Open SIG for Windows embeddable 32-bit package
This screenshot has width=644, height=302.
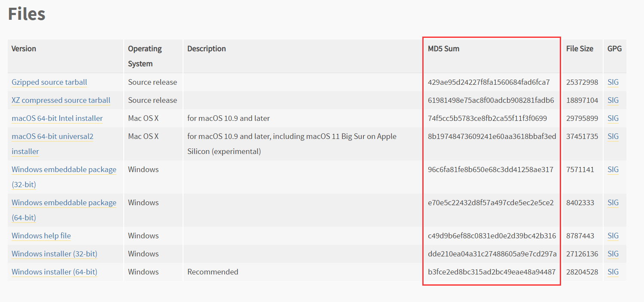coord(613,169)
